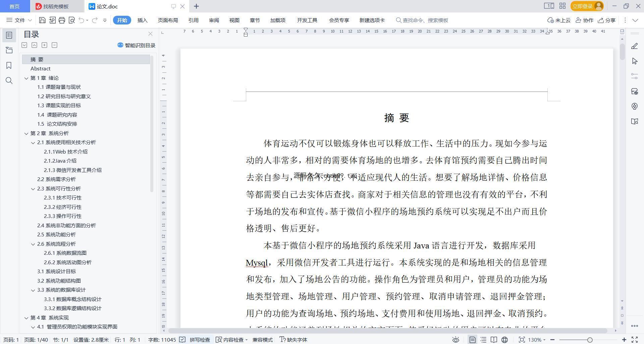Click the expand-all outline levels icon

coord(24,45)
